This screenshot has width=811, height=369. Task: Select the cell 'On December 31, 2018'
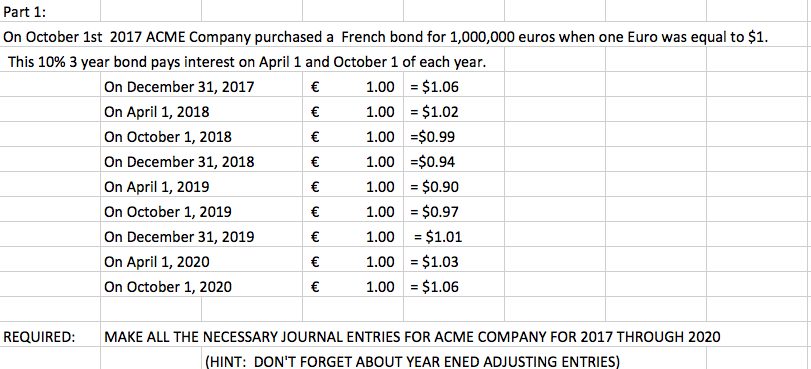(x=179, y=162)
